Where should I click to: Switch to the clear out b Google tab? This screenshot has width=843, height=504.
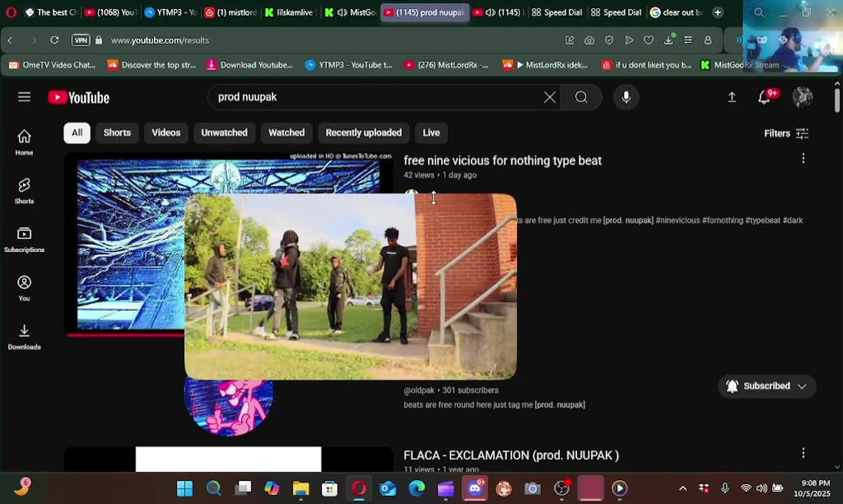[x=676, y=12]
